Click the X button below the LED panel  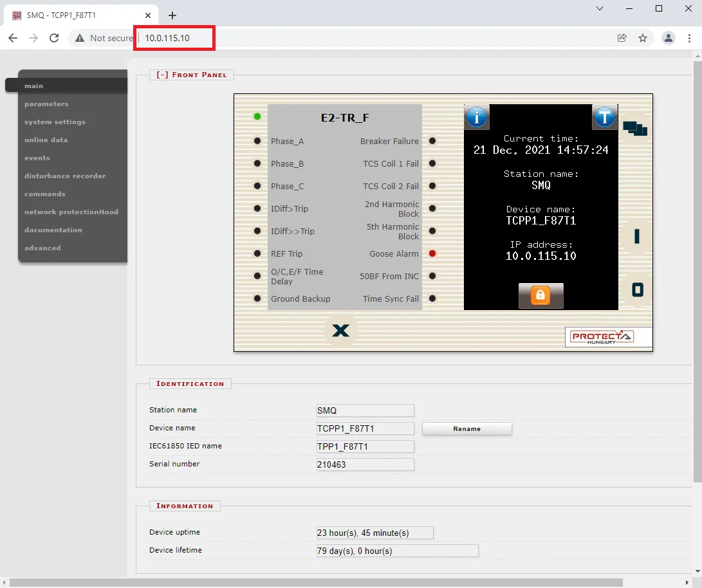pos(340,331)
